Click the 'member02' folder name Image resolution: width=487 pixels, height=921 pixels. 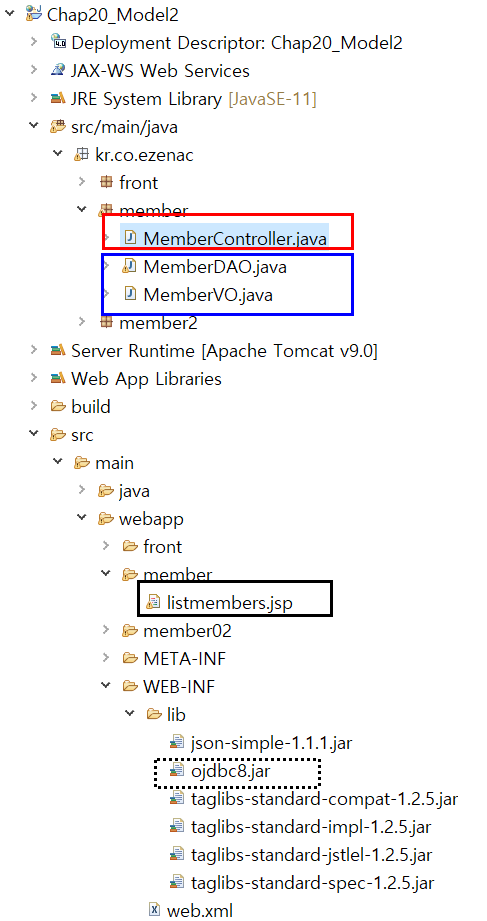click(x=187, y=630)
